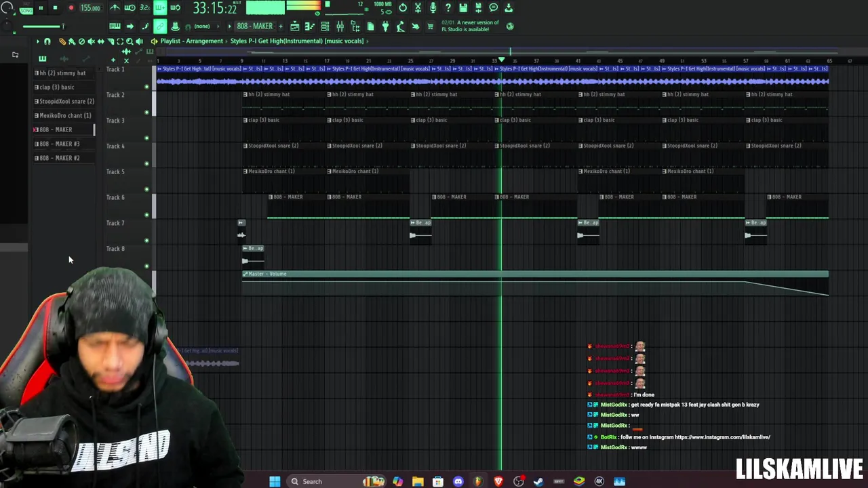Toggle the 3-2-1 countdown before recording
This screenshot has width=868, height=488.
(x=144, y=8)
